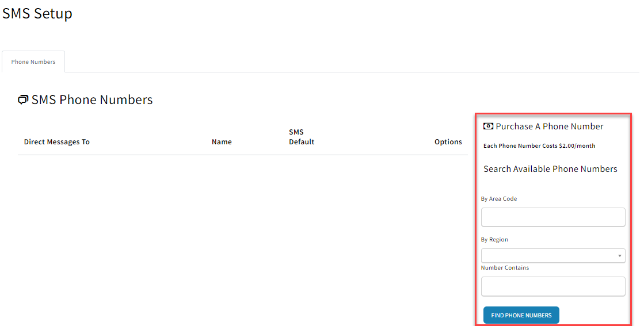The height and width of the screenshot is (326, 644).
Task: Click the Number Contains label
Action: point(505,267)
